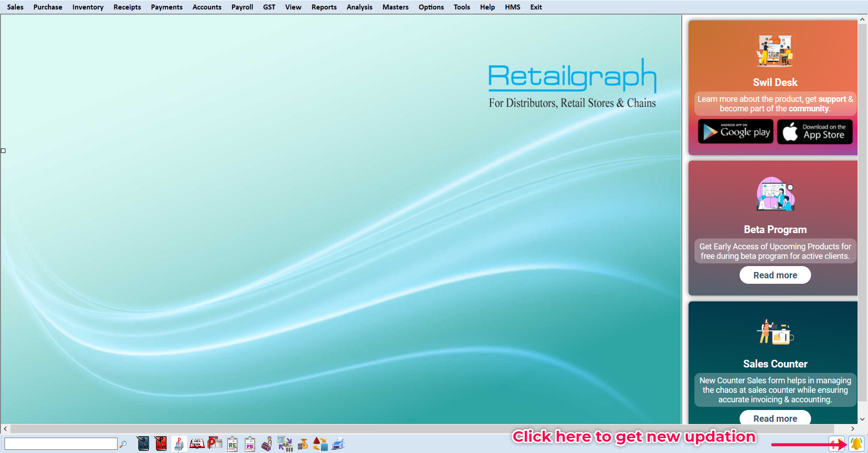
Task: Click the Swil Desk illustration
Action: (x=775, y=50)
